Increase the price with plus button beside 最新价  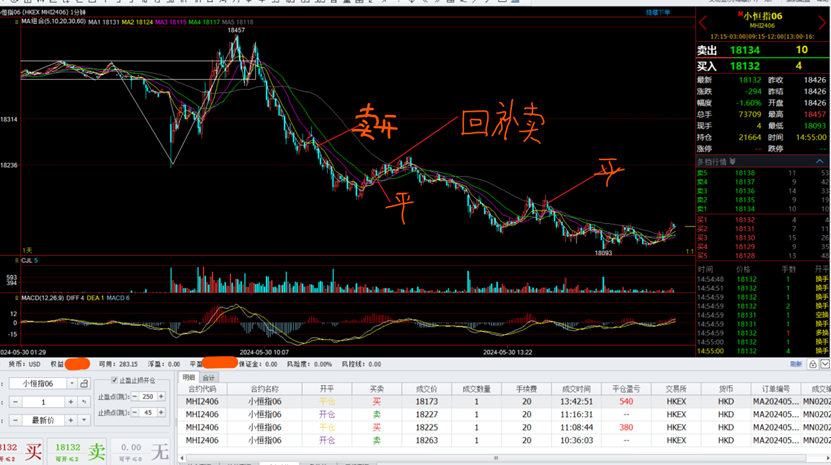tap(70, 420)
